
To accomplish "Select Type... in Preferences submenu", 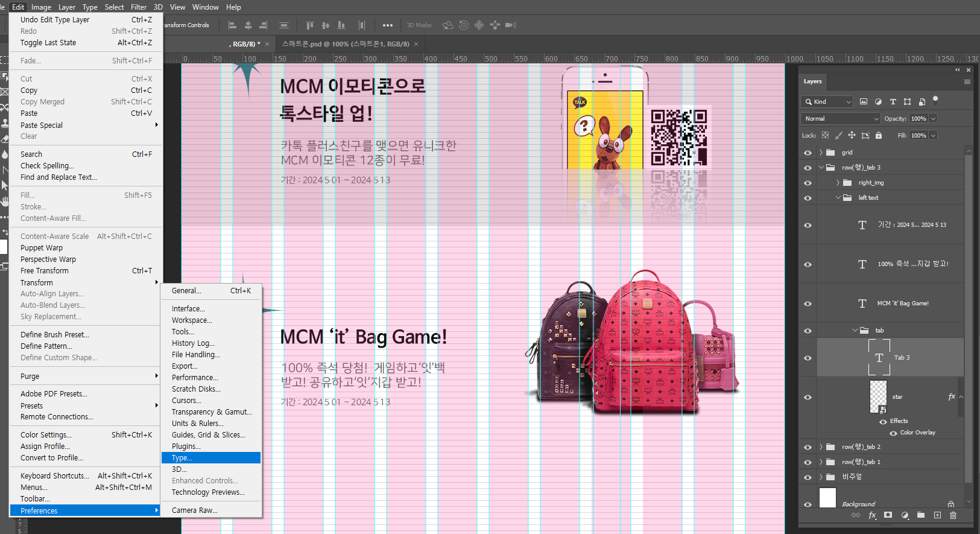I will (x=211, y=458).
